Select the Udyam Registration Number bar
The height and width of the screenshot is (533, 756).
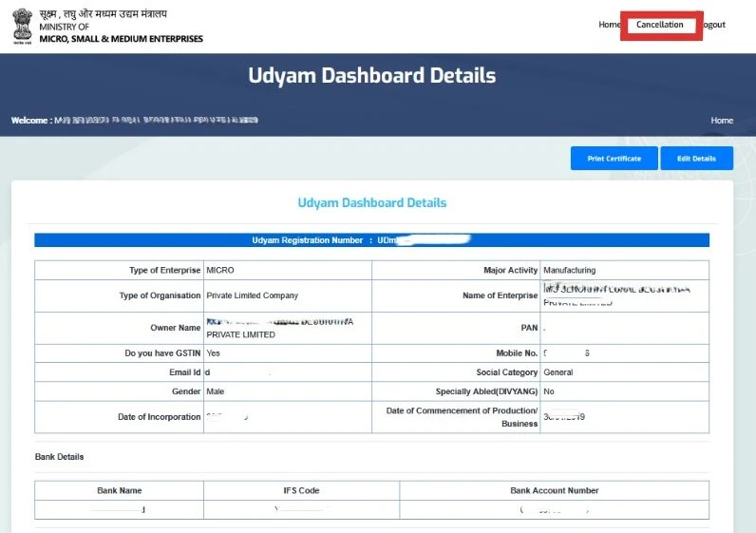coord(371,240)
